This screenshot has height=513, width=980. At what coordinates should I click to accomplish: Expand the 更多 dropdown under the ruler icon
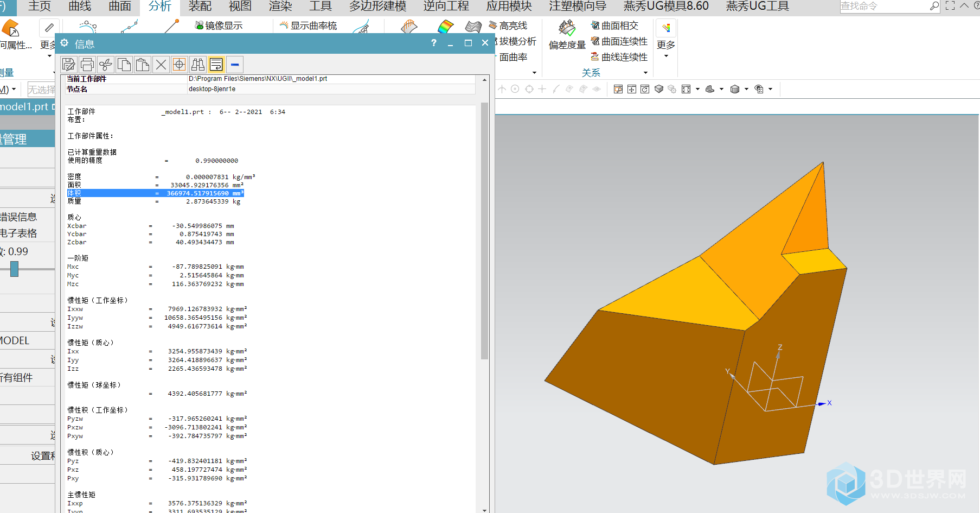[x=49, y=56]
